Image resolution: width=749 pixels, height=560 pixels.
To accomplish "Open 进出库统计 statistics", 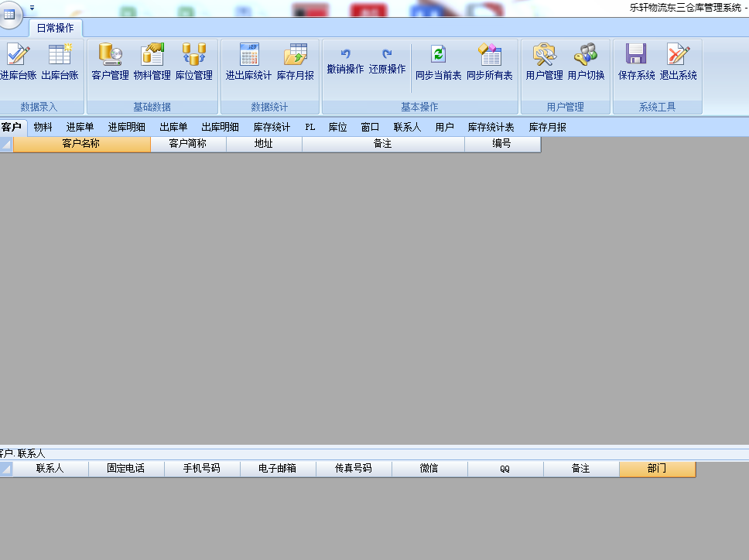I will (248, 62).
